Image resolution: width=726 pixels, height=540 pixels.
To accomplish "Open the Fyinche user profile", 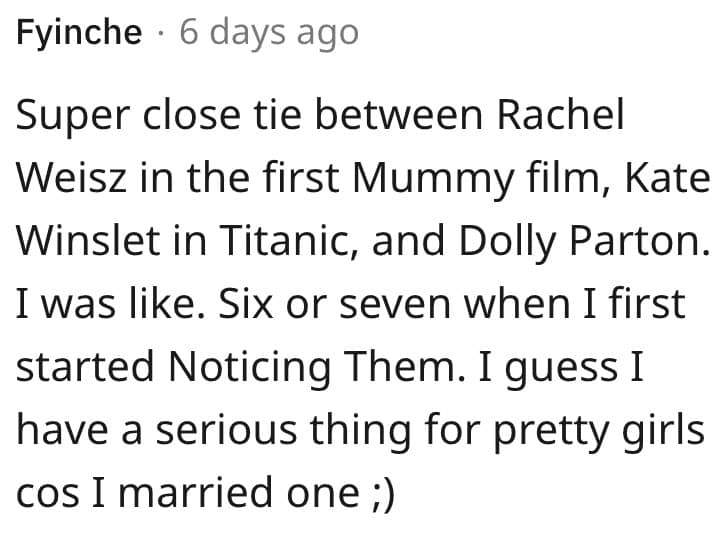I will pos(79,33).
